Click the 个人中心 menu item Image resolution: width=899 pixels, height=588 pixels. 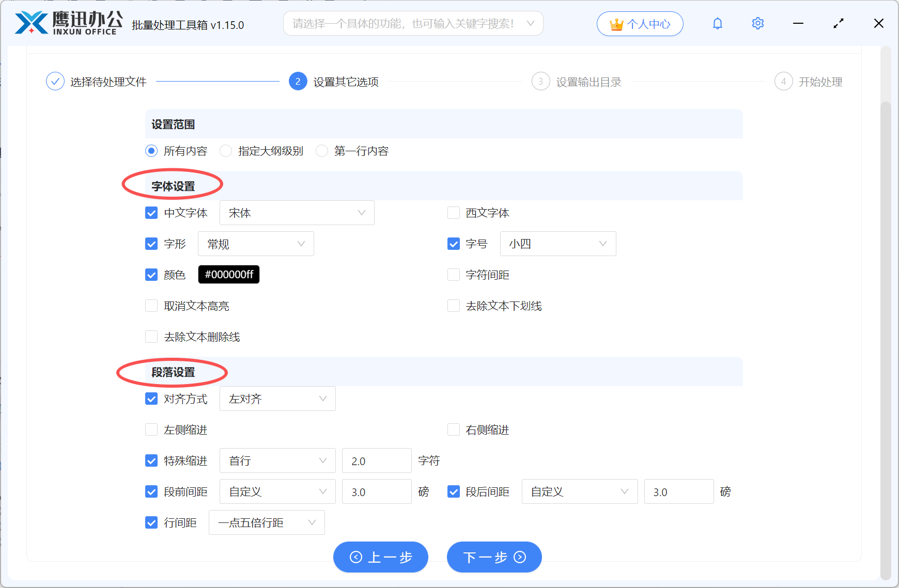tap(648, 23)
